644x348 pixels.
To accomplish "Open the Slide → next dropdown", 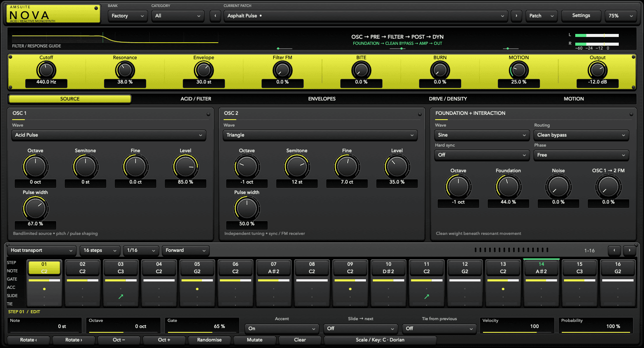I will [x=361, y=328].
